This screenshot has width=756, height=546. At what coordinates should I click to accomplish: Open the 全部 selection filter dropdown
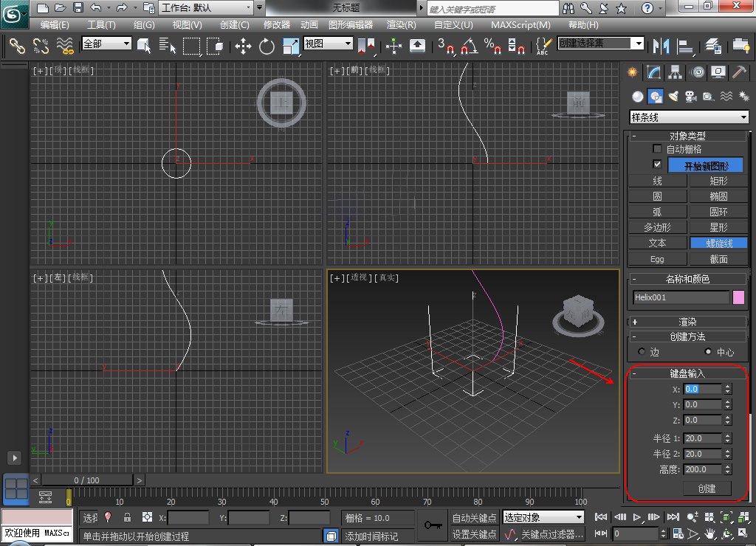106,44
